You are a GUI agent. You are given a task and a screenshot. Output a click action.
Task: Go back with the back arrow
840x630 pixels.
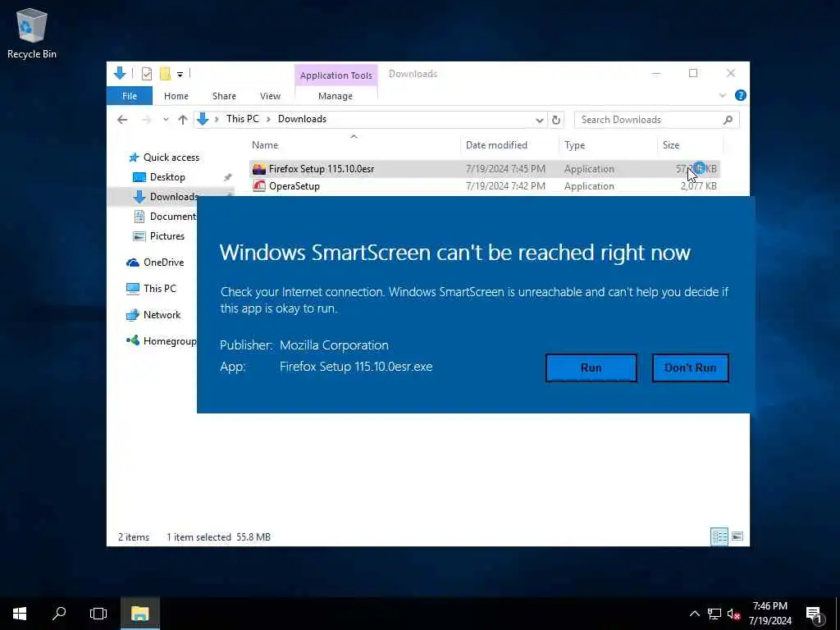122,120
